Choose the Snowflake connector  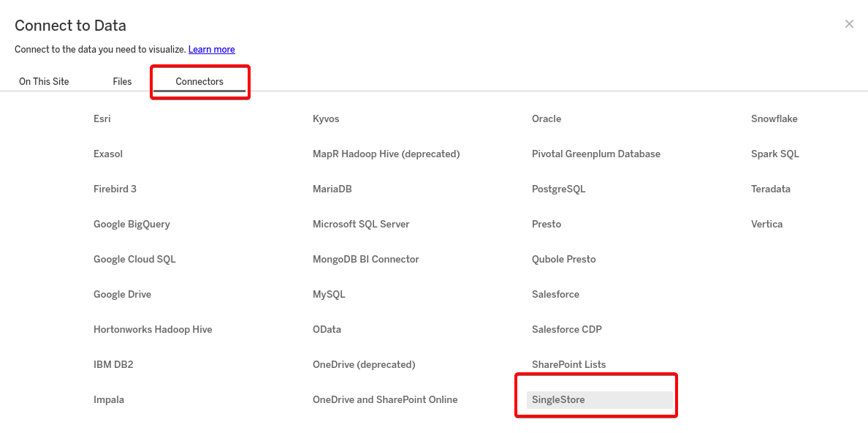point(774,118)
